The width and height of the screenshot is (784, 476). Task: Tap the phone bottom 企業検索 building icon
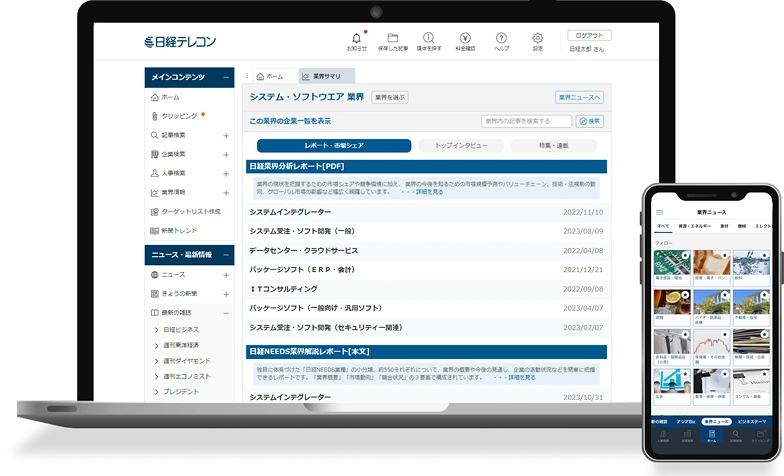(x=688, y=436)
